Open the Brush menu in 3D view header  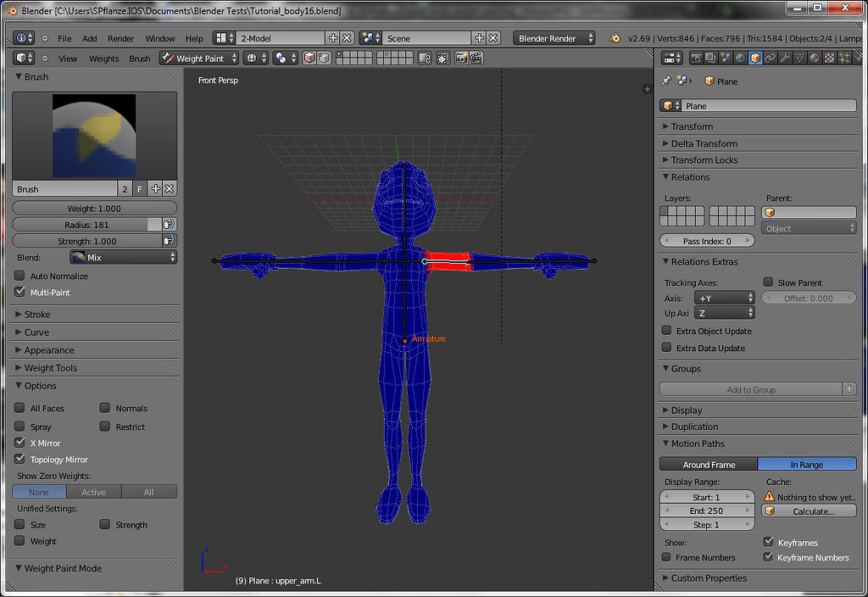[x=140, y=59]
